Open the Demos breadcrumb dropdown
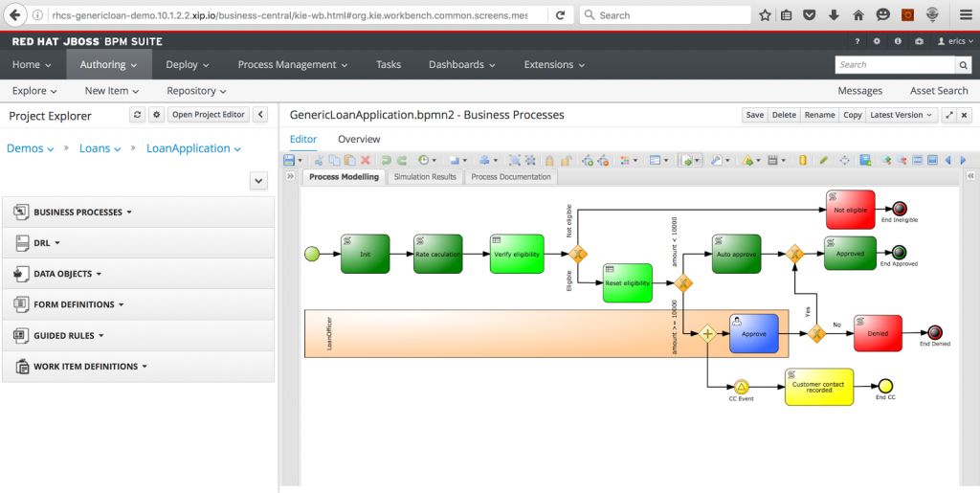This screenshot has width=980, height=493. pyautogui.click(x=30, y=148)
